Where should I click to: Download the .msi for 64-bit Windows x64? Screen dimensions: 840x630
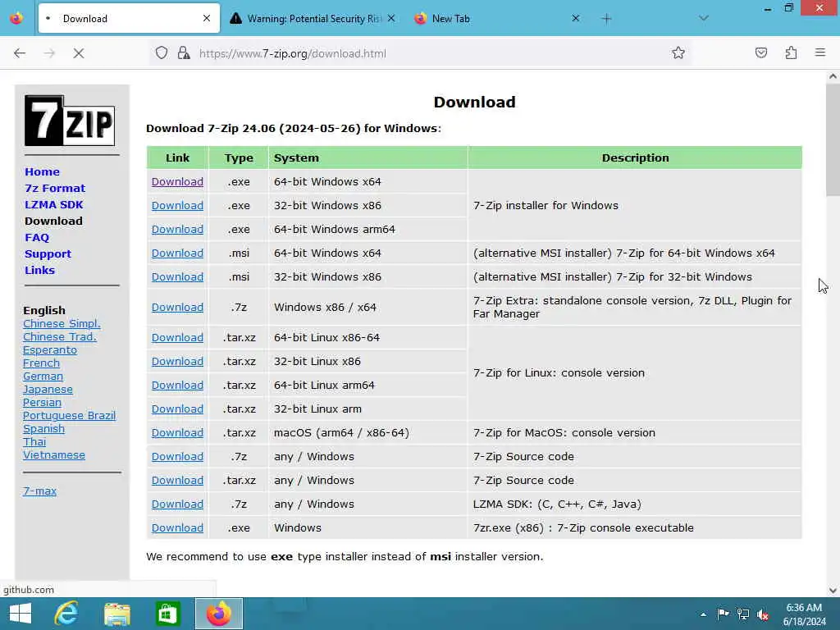[x=177, y=253]
